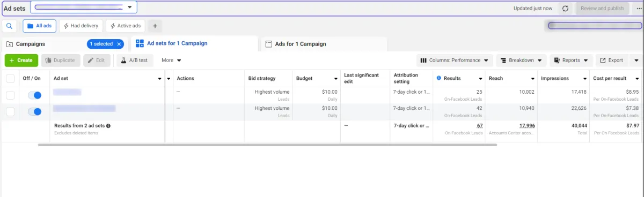The image size is (644, 197).
Task: Add a new filter tab with plus icon
Action: pos(155,26)
